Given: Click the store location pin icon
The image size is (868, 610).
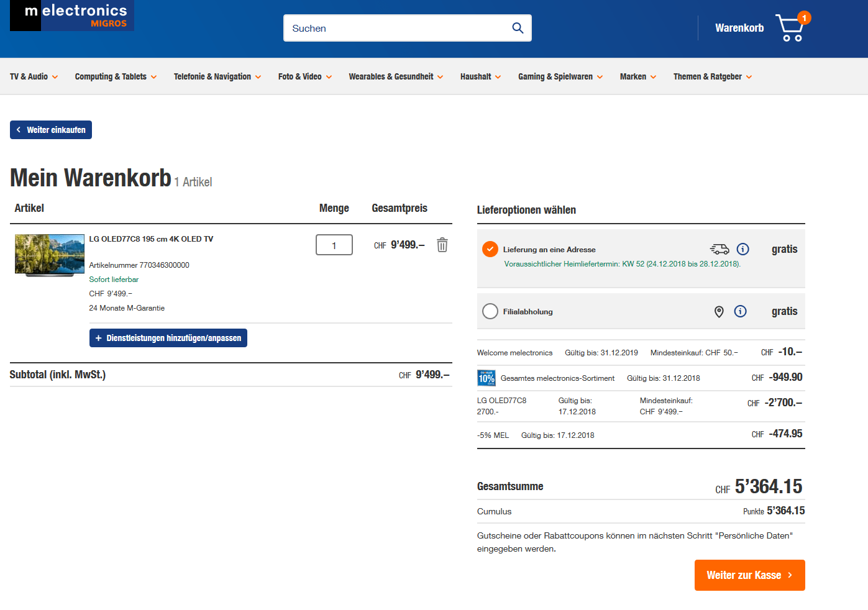Looking at the screenshot, I should tap(719, 311).
